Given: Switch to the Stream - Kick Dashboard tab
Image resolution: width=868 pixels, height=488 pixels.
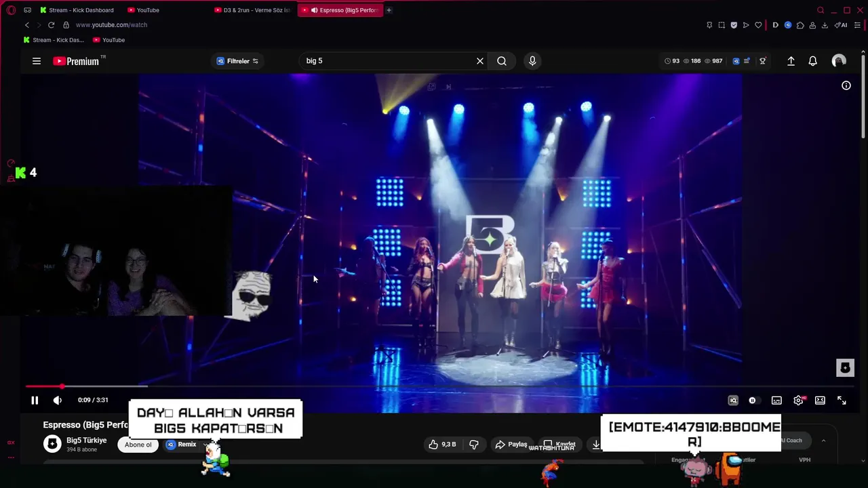Looking at the screenshot, I should click(77, 10).
